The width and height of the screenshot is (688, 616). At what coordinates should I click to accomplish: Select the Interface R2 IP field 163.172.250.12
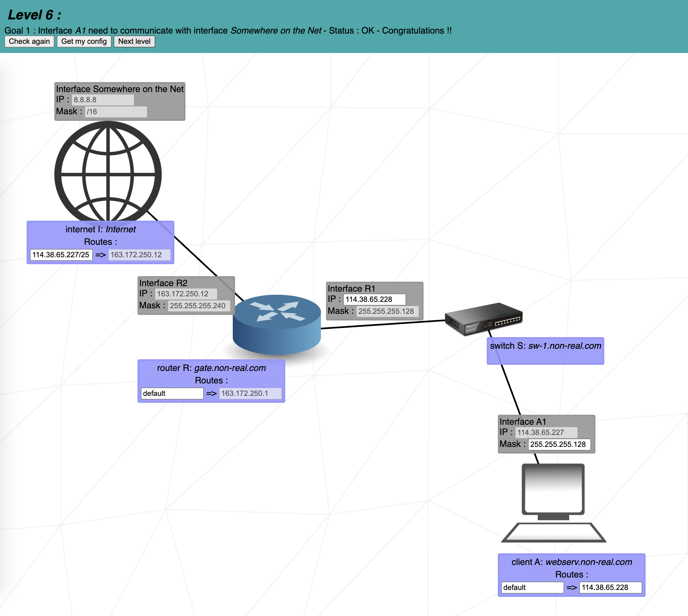[x=185, y=294]
